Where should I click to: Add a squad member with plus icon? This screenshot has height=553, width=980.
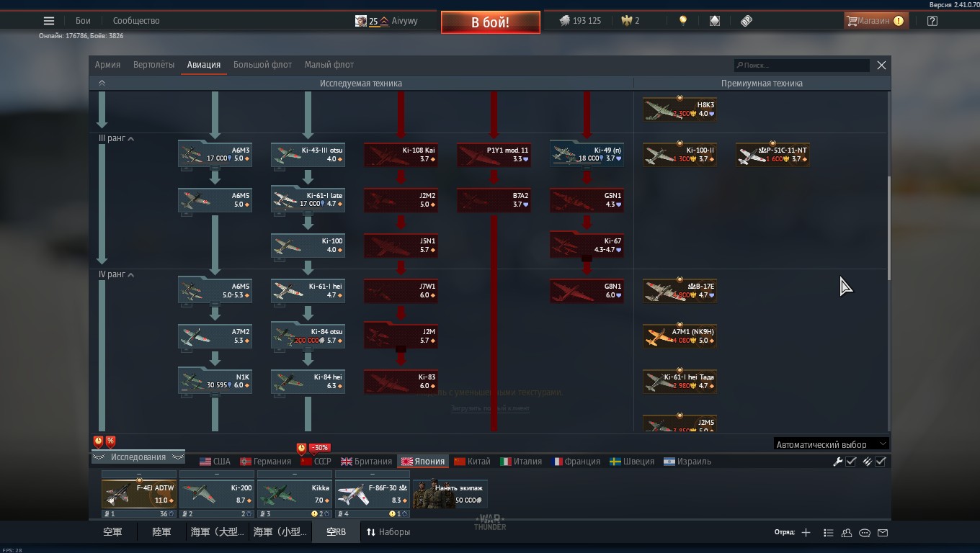pos(806,532)
